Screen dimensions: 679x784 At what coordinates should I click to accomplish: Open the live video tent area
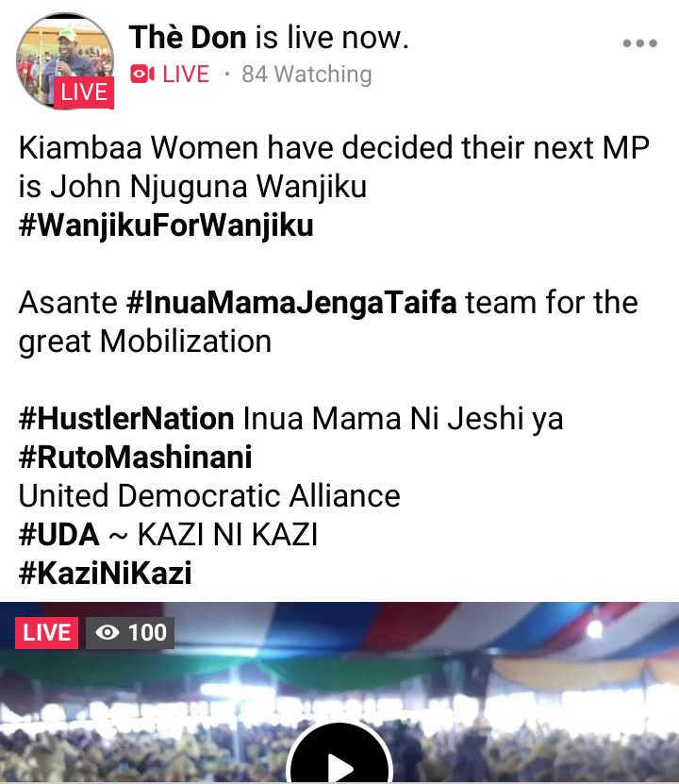339,692
